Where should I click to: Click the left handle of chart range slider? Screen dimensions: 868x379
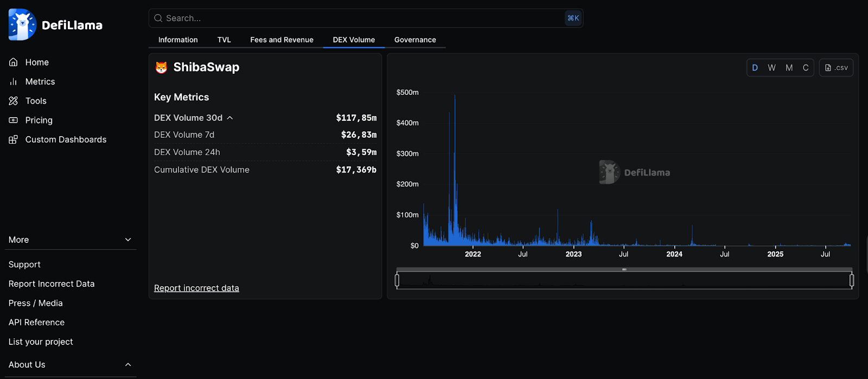click(397, 280)
